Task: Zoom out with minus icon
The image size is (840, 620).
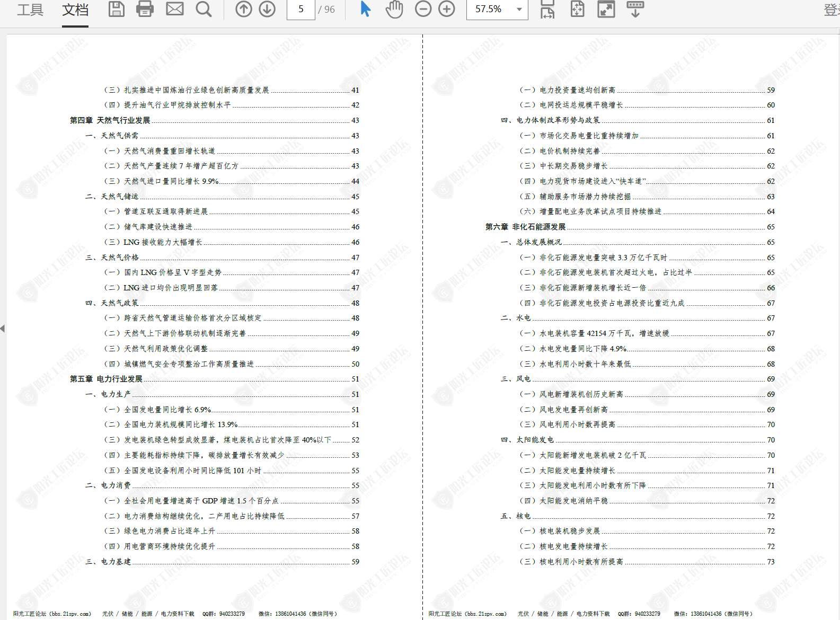Action: tap(423, 9)
